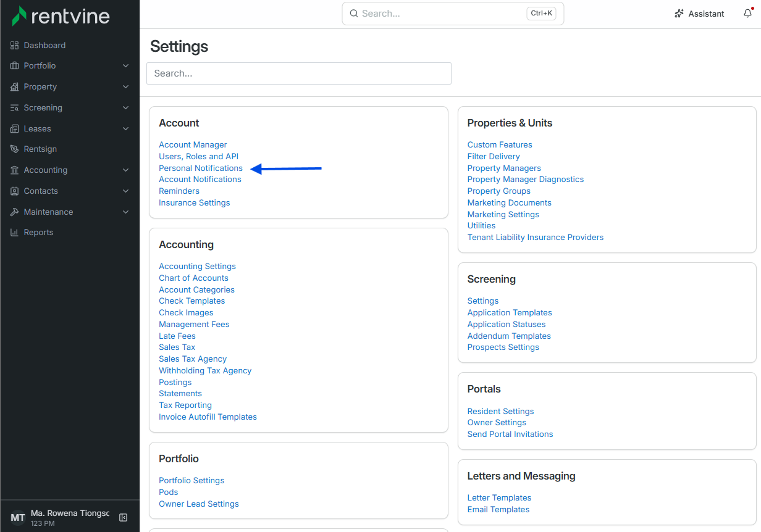Click the Assistant button

coord(699,14)
